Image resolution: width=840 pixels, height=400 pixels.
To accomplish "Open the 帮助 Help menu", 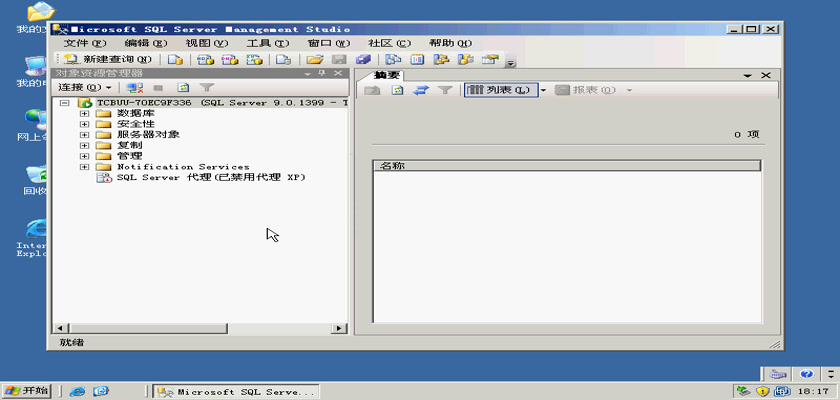I will [x=451, y=43].
